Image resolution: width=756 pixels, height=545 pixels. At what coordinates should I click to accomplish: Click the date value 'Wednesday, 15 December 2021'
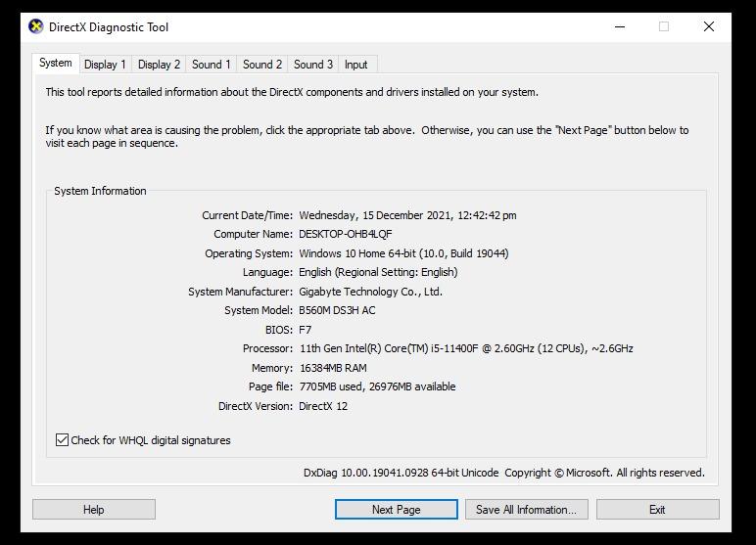pyautogui.click(x=376, y=215)
